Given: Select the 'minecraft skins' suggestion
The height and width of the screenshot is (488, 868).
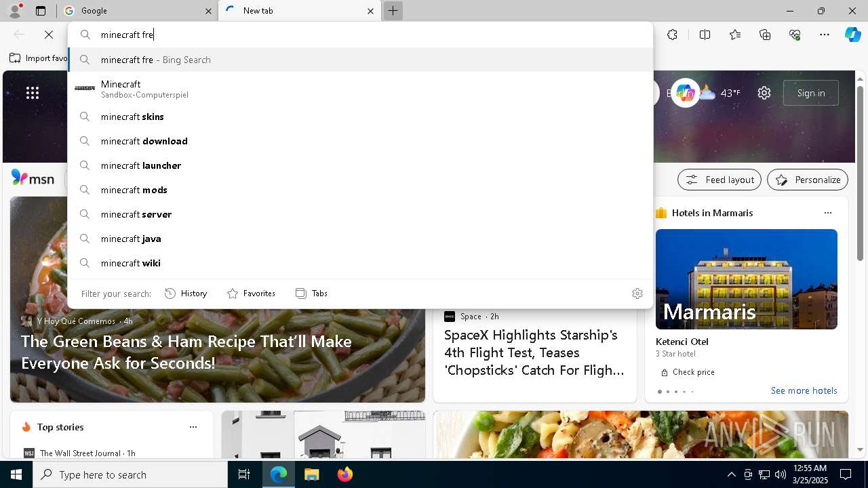Looking at the screenshot, I should (360, 117).
